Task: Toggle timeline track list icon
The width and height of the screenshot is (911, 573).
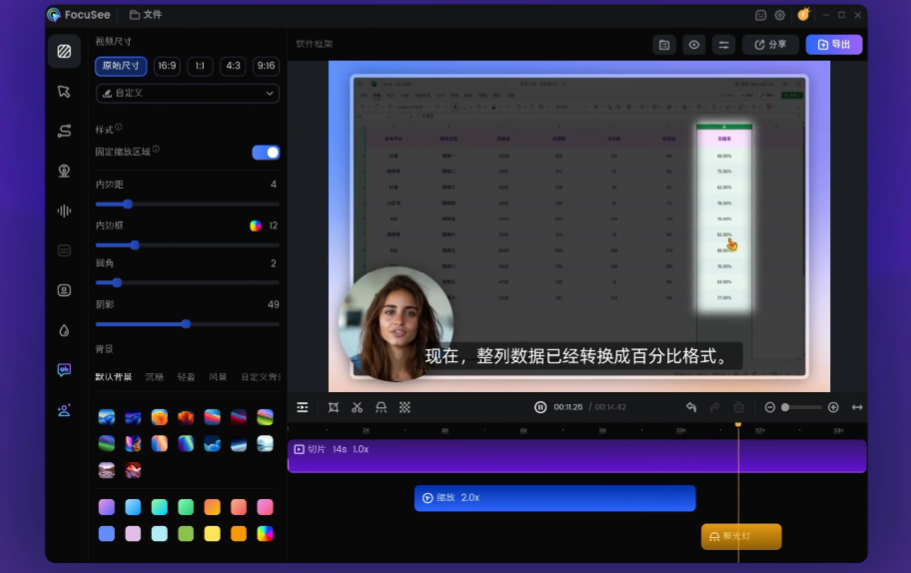Action: point(303,407)
